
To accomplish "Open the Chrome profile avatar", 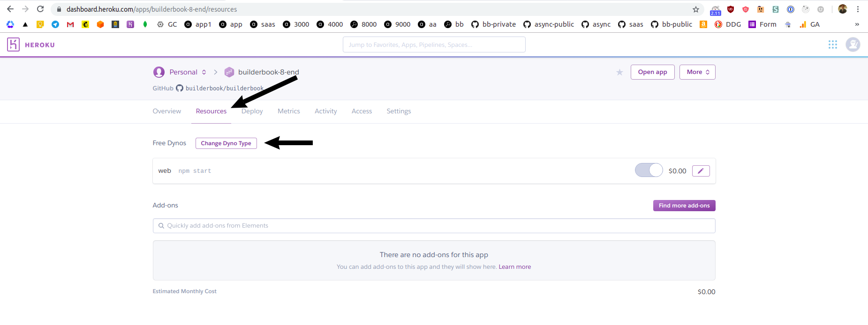I will tap(843, 9).
